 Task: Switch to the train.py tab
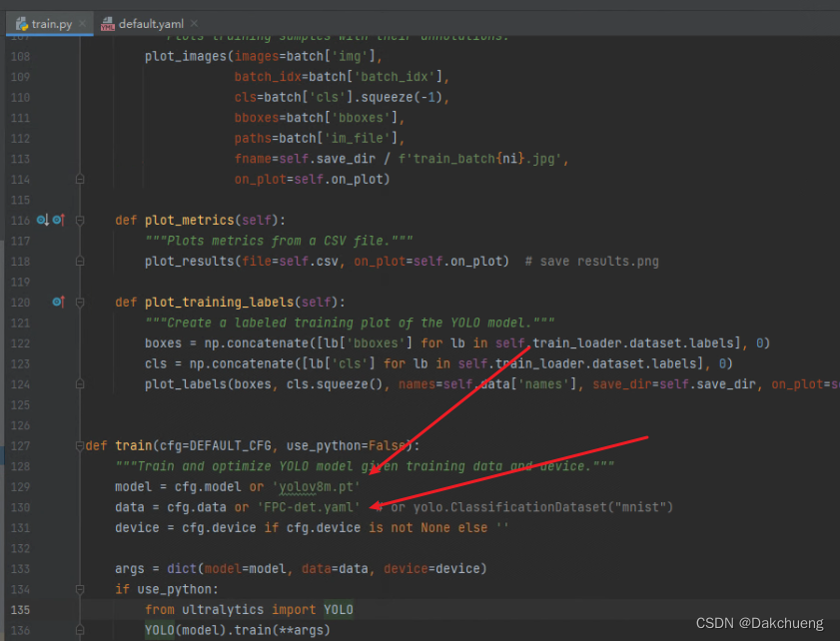point(49,24)
